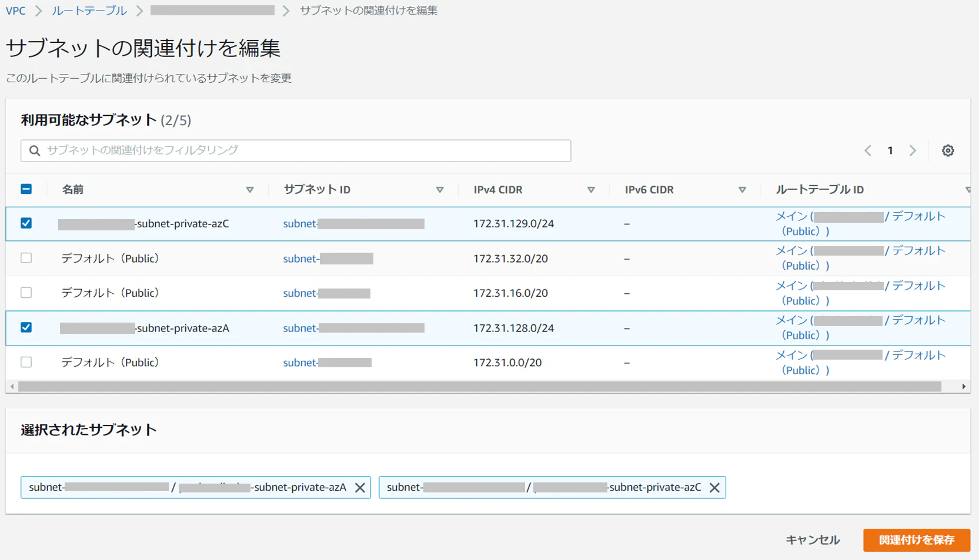Click キャンセル button
Viewport: 979px width, 560px height.
click(x=813, y=540)
